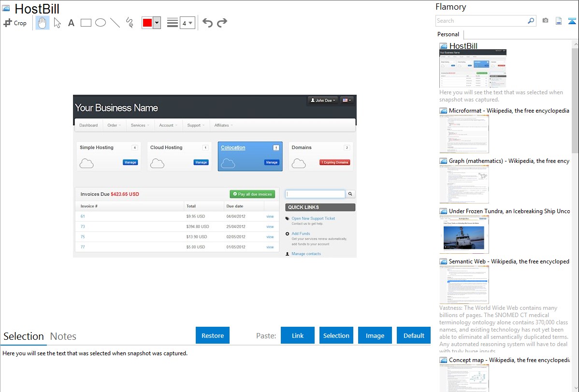Switch to the Notes tab
The image size is (579, 392).
(63, 336)
